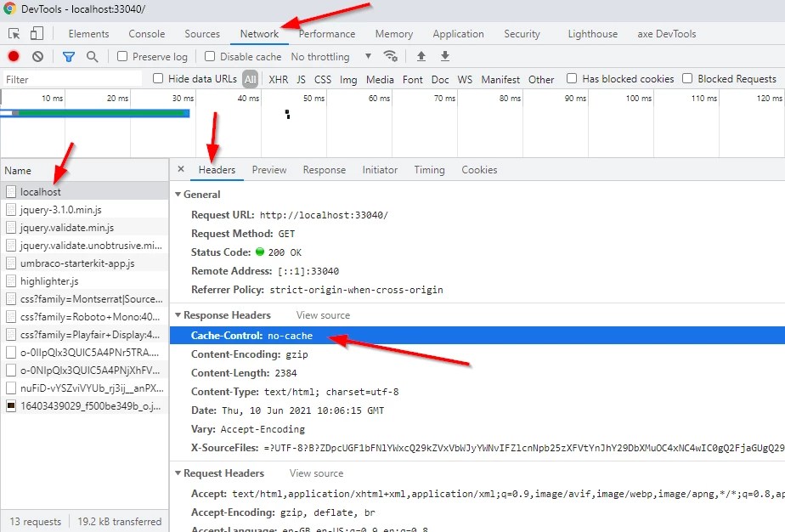Import HAR file (upload arrow icon)

click(x=421, y=56)
